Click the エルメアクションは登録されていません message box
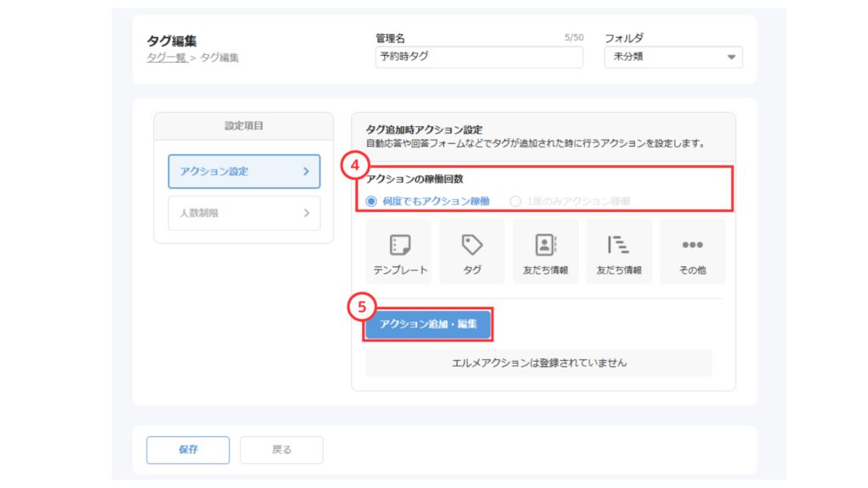Screen dimensions: 868x488 pyautogui.click(x=538, y=363)
